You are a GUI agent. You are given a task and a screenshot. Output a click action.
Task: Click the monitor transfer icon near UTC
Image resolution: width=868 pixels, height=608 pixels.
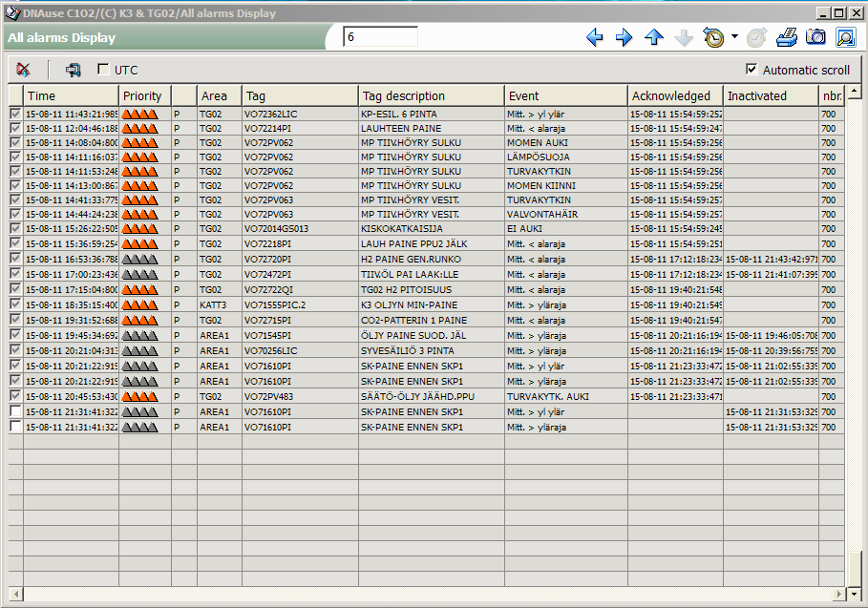click(73, 70)
